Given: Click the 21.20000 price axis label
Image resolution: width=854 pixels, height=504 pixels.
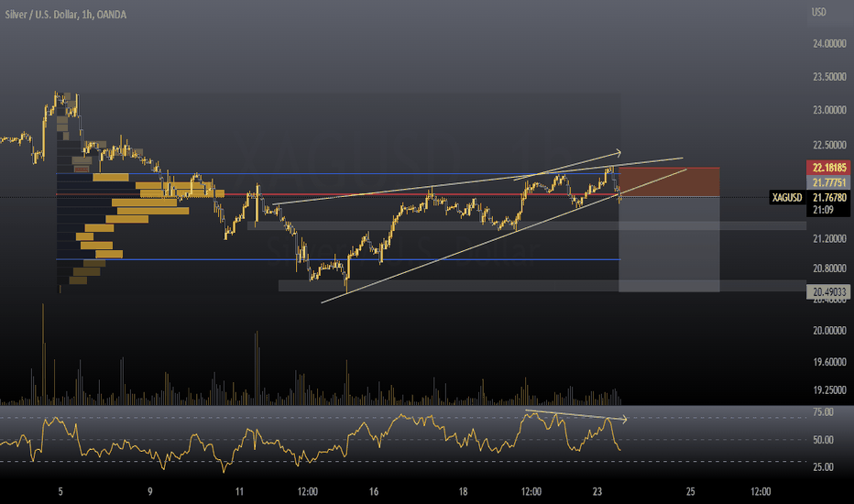Looking at the screenshot, I should [829, 238].
